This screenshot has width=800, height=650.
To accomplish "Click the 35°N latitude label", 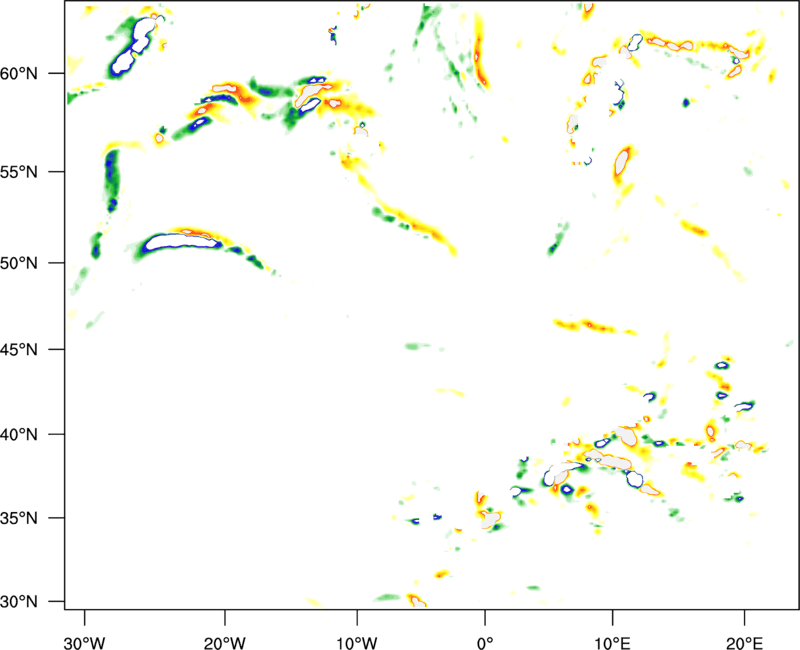I will pyautogui.click(x=19, y=518).
